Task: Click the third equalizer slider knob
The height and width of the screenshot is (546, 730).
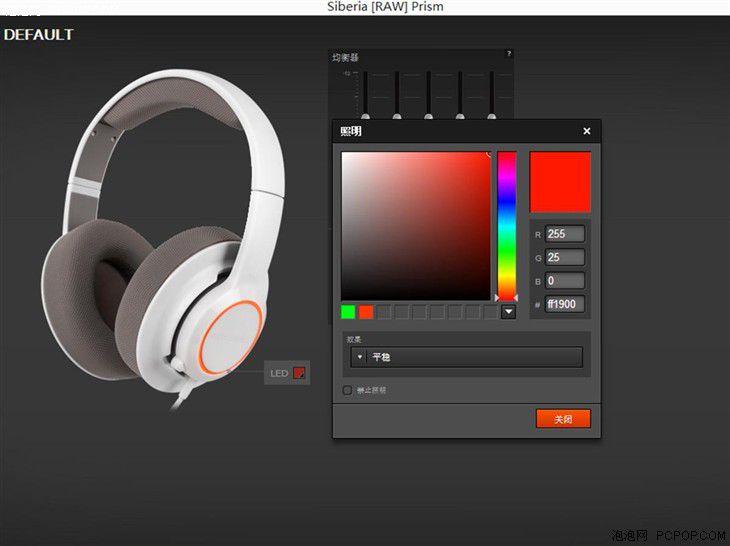Action: 429,116
